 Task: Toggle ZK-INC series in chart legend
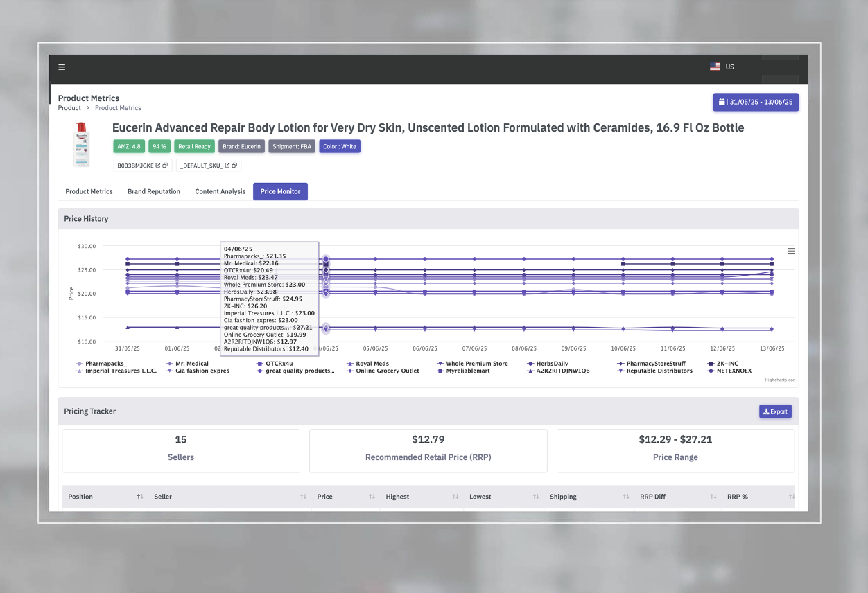(723, 364)
